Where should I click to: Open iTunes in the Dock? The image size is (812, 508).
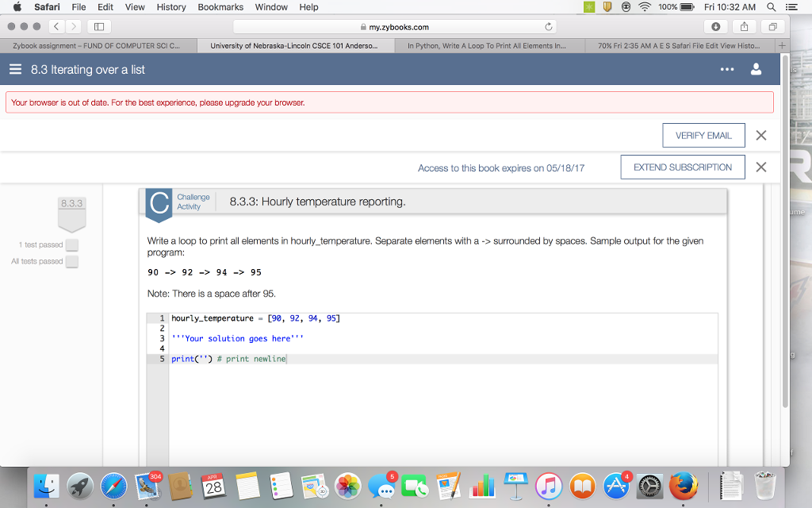tap(549, 487)
